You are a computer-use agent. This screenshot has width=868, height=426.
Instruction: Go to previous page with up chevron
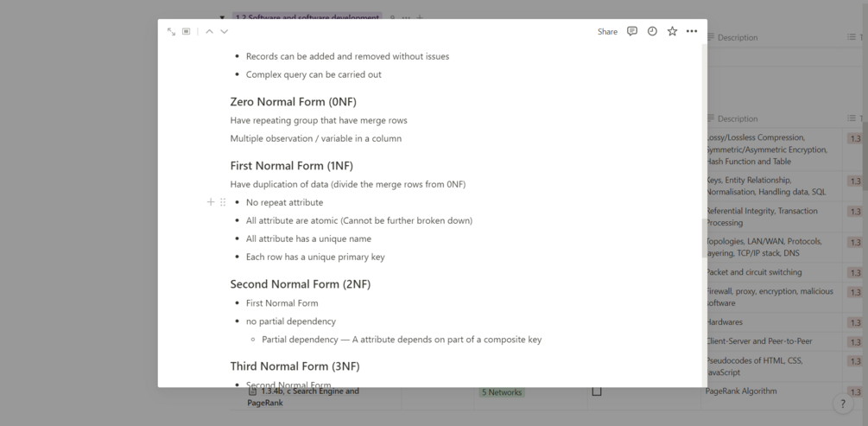[209, 32]
